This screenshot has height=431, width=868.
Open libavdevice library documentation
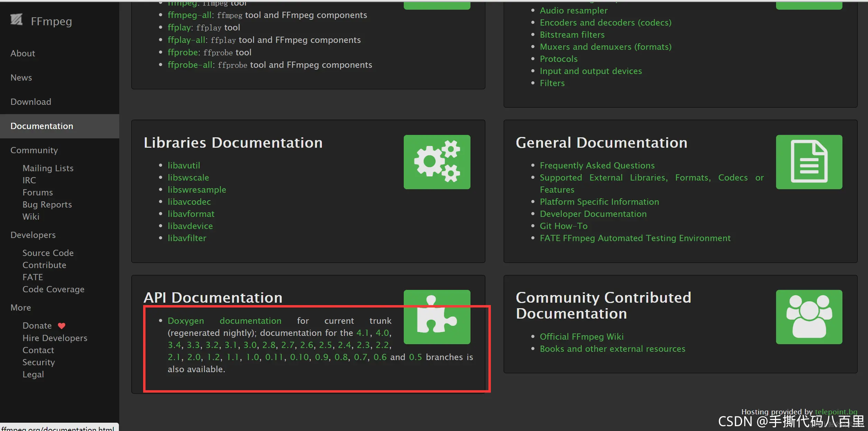coord(190,226)
